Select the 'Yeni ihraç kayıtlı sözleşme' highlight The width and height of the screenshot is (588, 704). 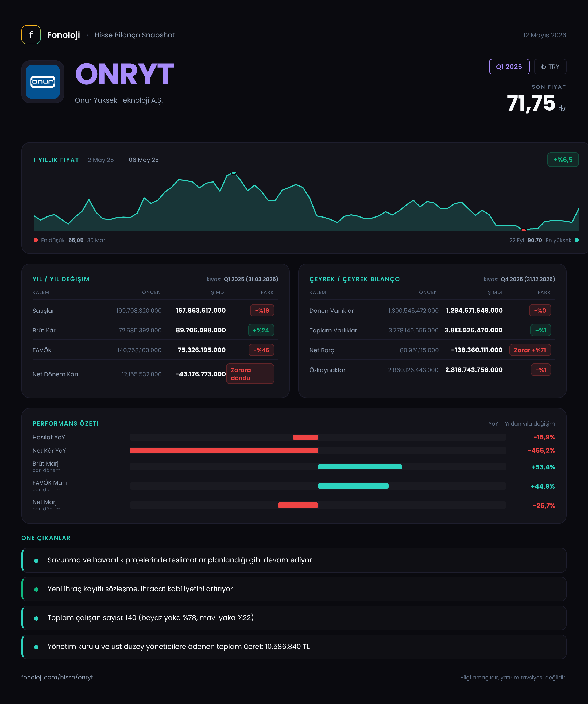[x=294, y=589]
